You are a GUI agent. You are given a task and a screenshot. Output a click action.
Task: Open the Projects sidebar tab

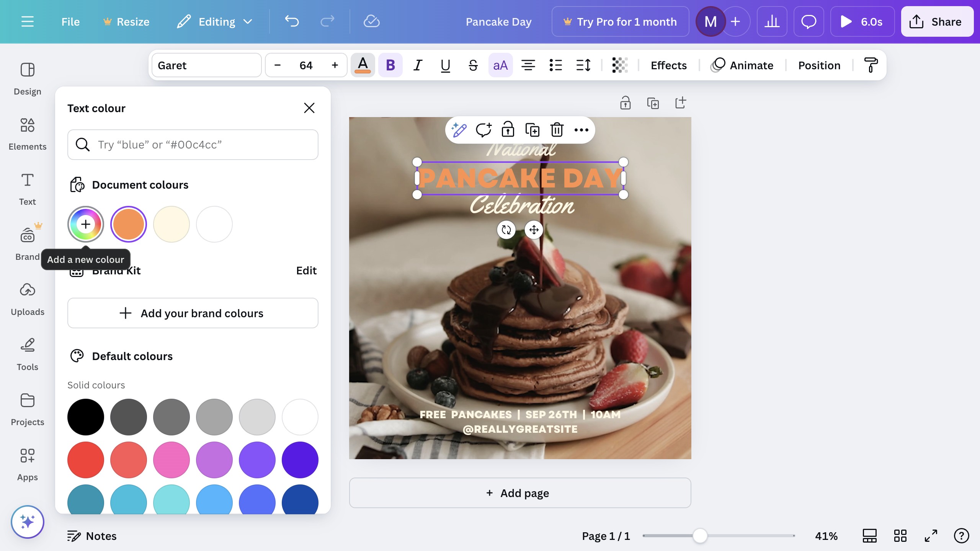[x=28, y=409]
